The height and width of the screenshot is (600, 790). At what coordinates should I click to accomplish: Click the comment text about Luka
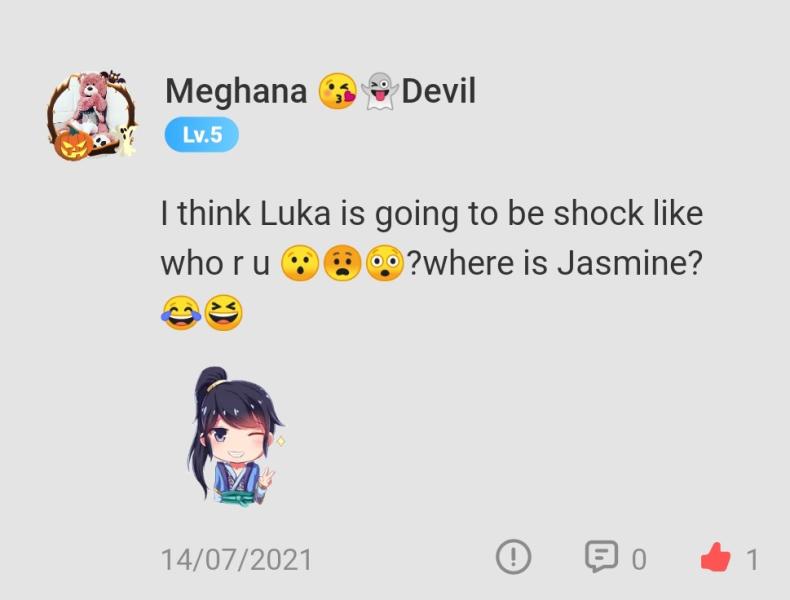432,264
